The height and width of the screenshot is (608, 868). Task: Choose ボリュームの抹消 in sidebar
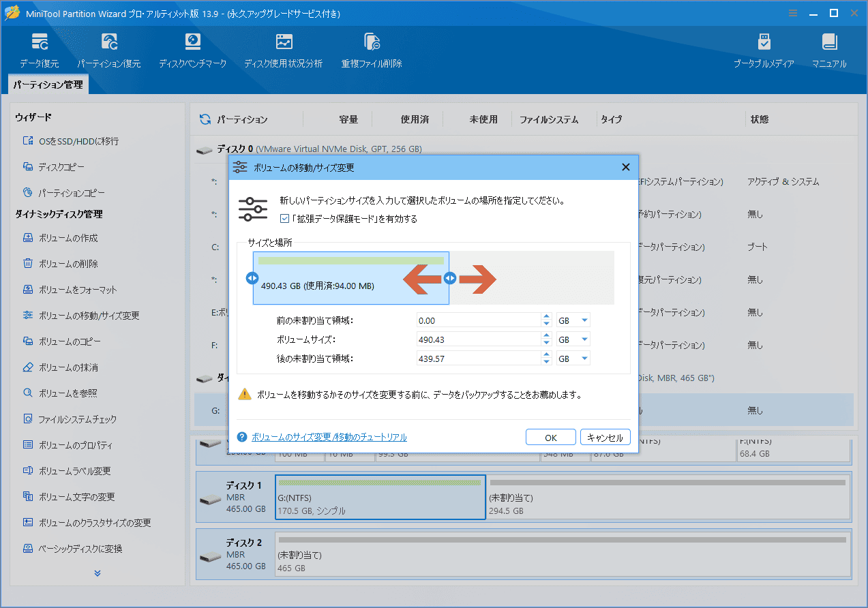click(60, 367)
